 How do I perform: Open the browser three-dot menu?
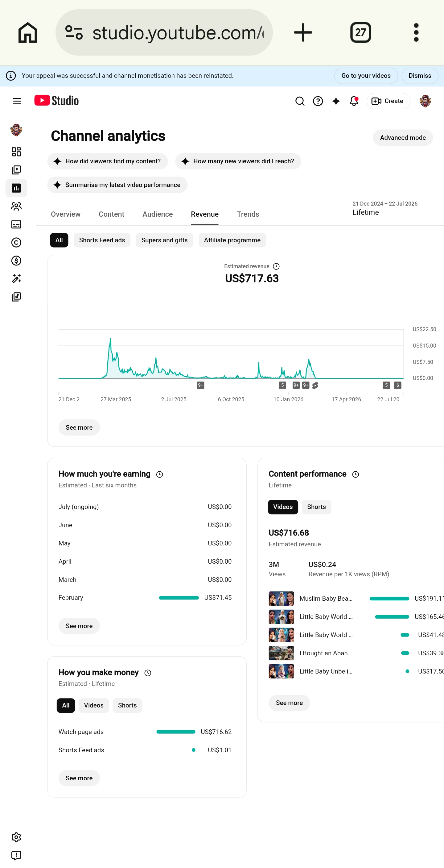click(x=416, y=32)
